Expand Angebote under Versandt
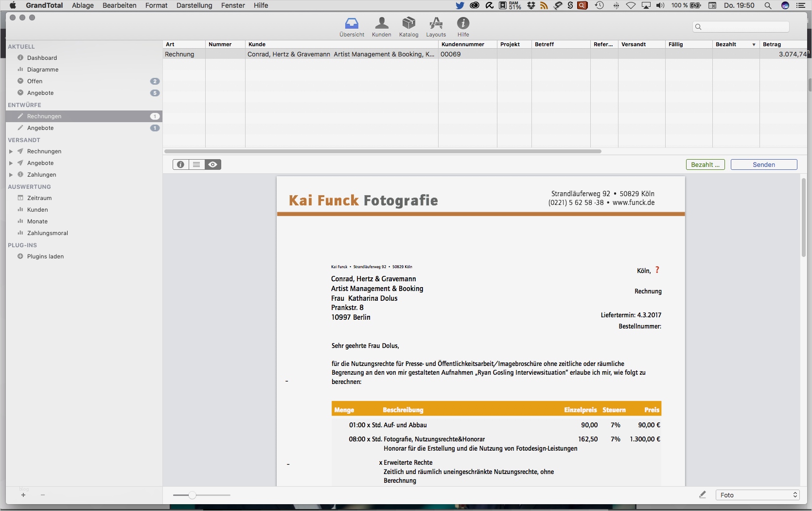The width and height of the screenshot is (812, 511). [x=11, y=163]
